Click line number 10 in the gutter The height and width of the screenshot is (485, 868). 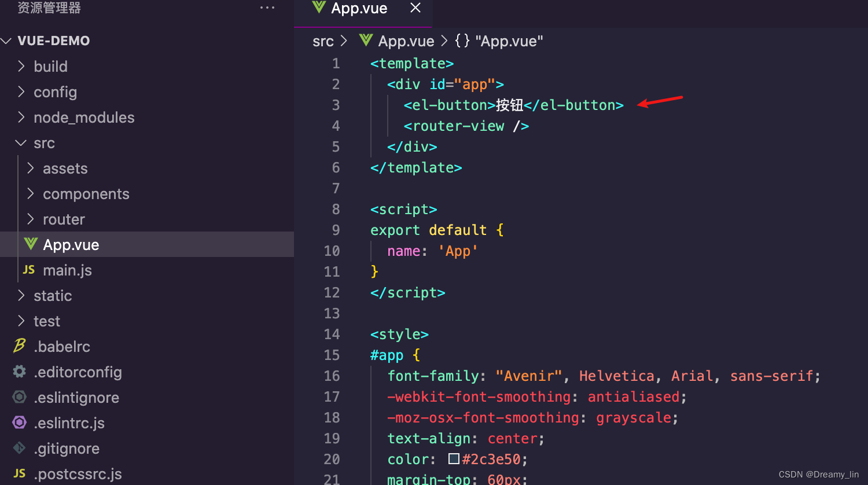click(332, 251)
